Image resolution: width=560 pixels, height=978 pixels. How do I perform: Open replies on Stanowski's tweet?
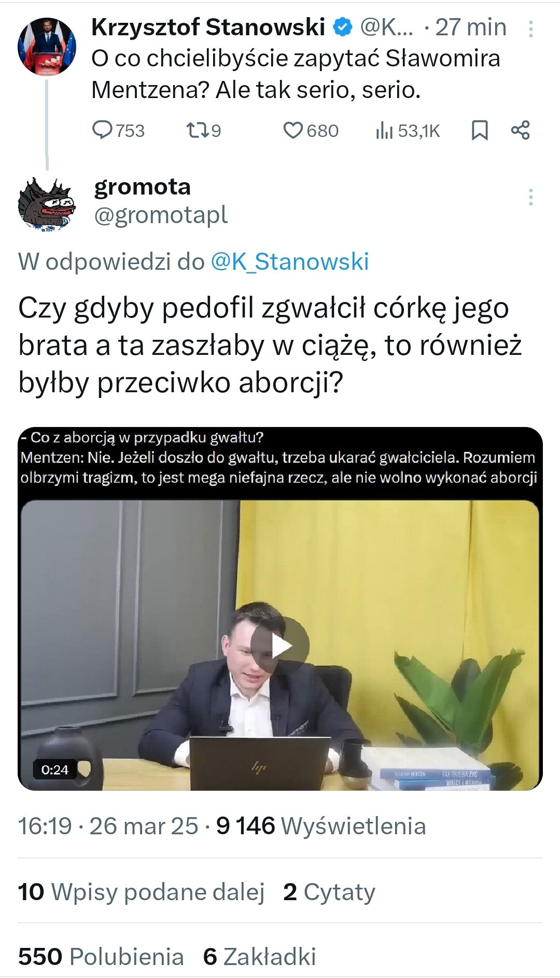click(118, 130)
